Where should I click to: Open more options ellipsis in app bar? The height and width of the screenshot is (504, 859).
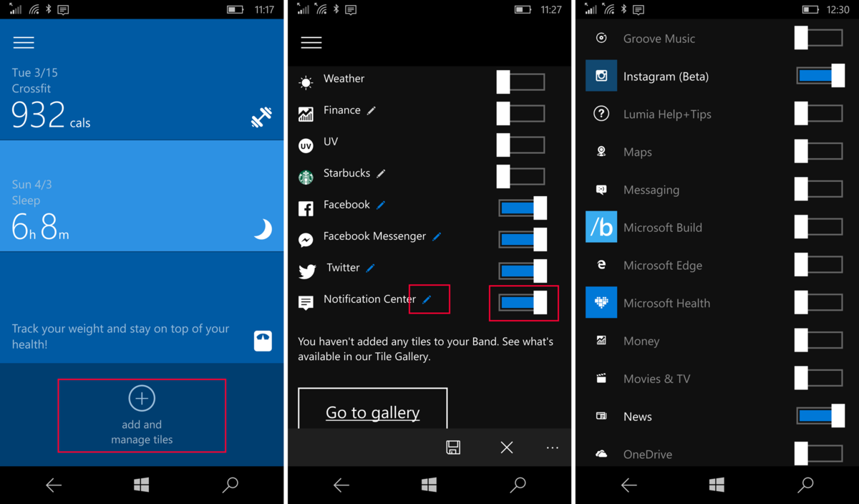pos(552,447)
